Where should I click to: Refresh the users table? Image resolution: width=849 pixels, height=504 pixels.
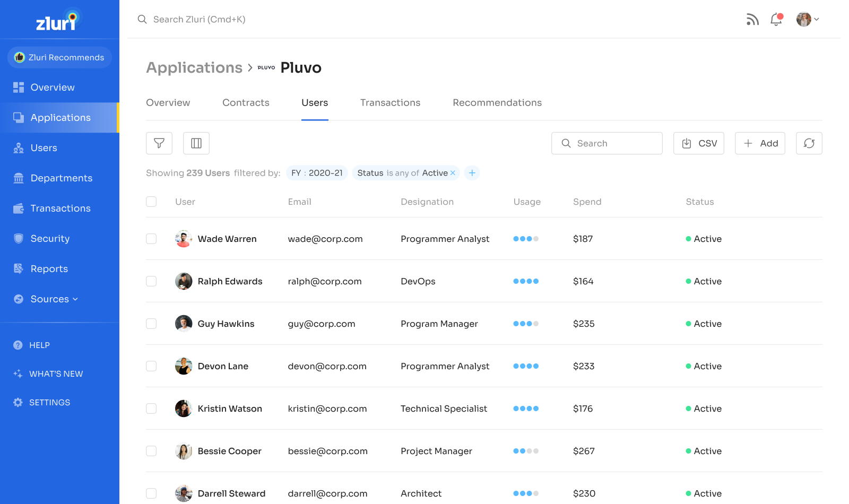[x=809, y=143]
